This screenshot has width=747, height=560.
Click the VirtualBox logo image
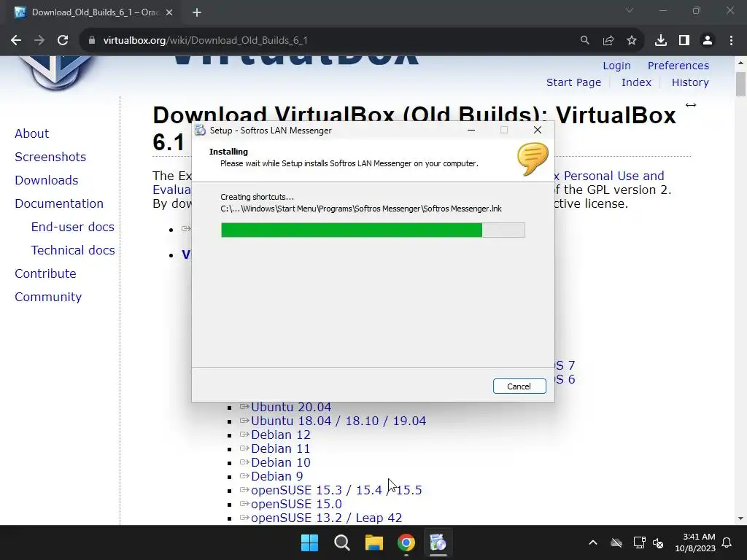(x=56, y=72)
